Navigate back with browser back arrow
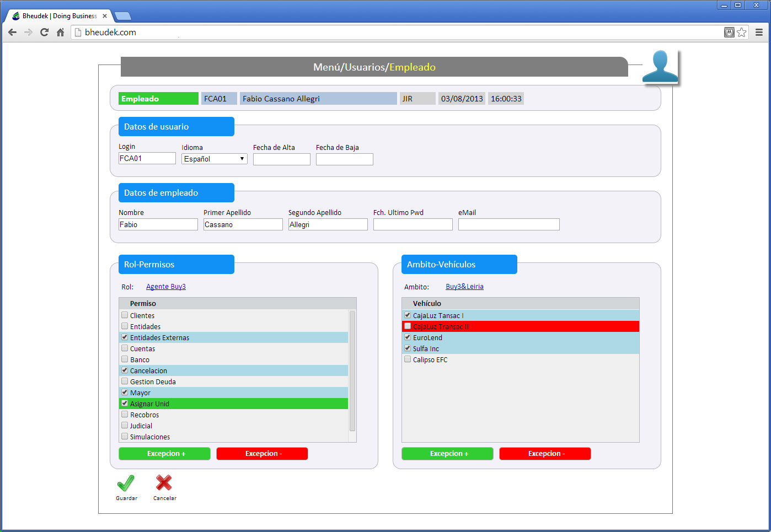The height and width of the screenshot is (532, 771). click(12, 33)
